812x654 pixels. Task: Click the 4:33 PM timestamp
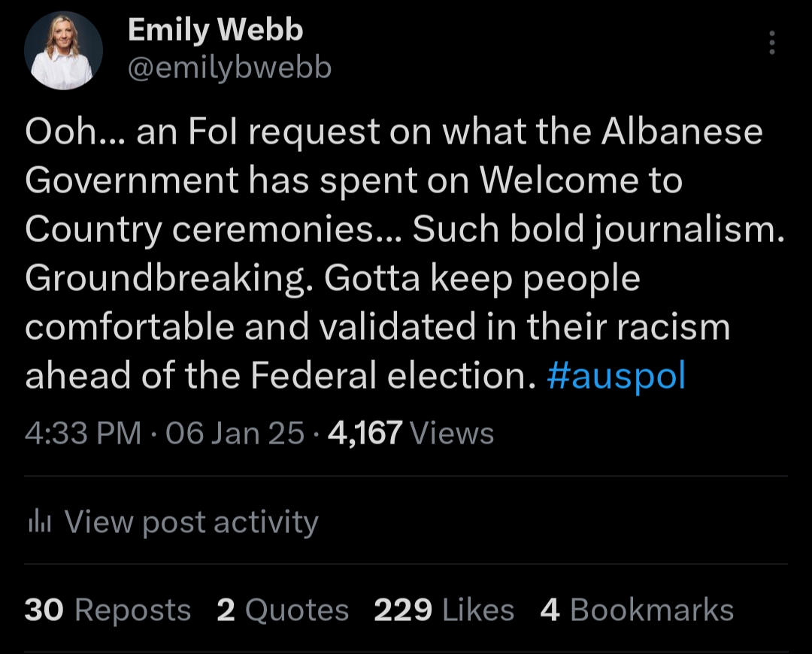click(x=83, y=433)
